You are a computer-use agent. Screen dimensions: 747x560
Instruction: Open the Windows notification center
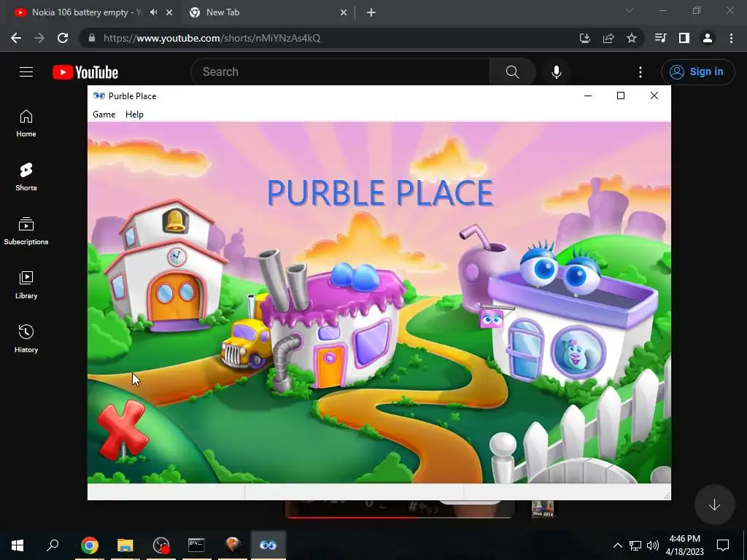(723, 545)
